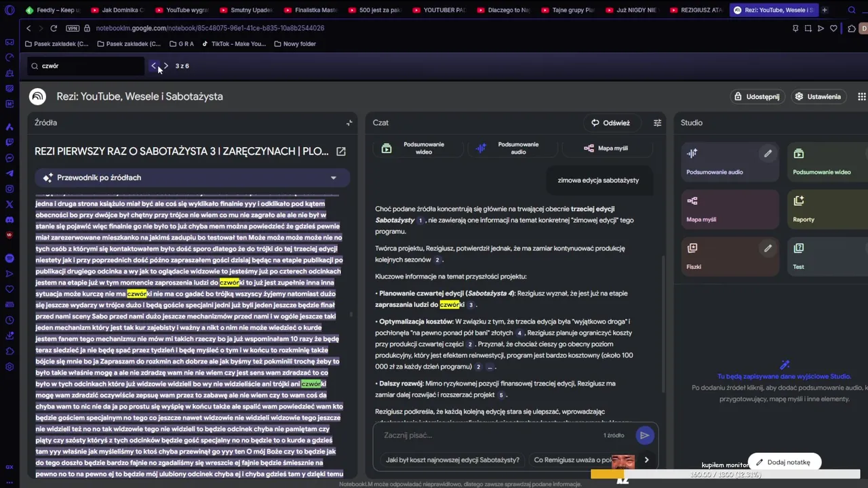The height and width of the screenshot is (488, 868).
Task: Open Raporty card in Studio
Action: [x=828, y=209]
